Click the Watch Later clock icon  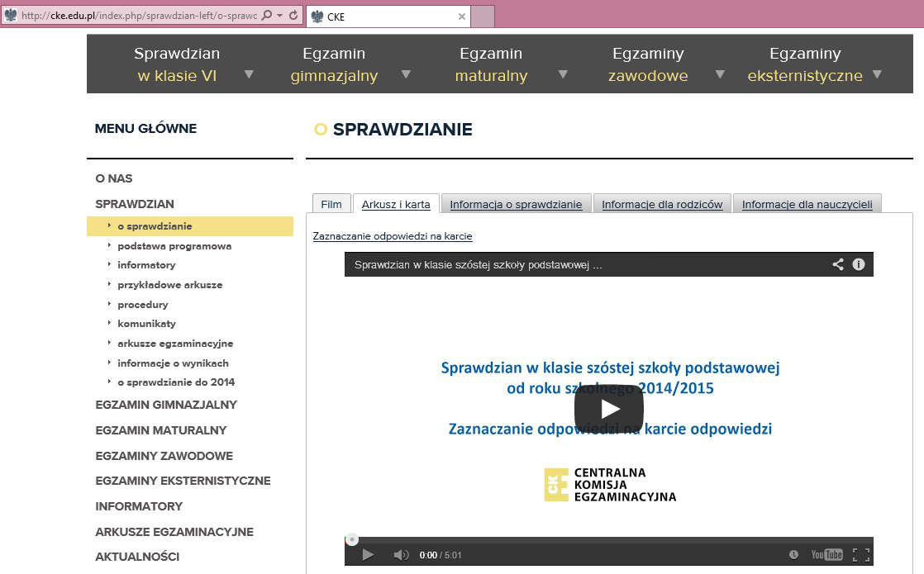point(793,554)
